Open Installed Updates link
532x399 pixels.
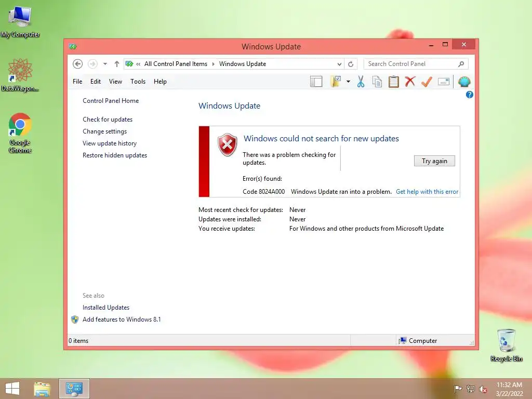coord(106,308)
